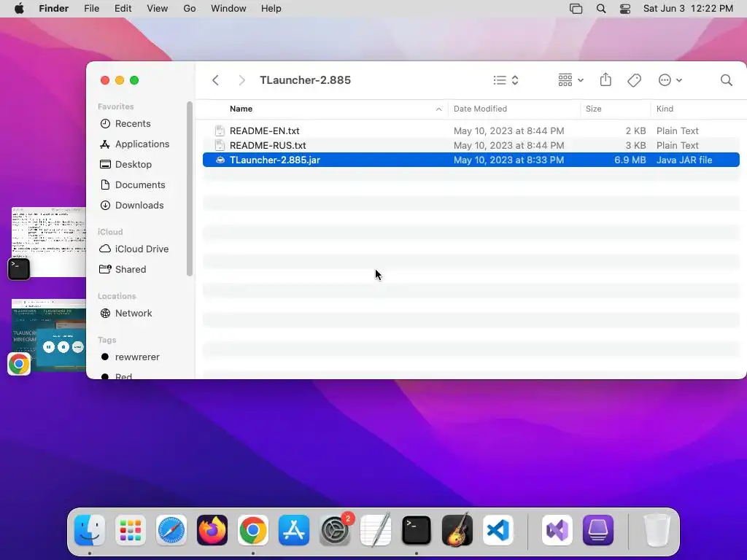The width and height of the screenshot is (747, 560).
Task: Open Control Center in menu bar
Action: [x=625, y=9]
